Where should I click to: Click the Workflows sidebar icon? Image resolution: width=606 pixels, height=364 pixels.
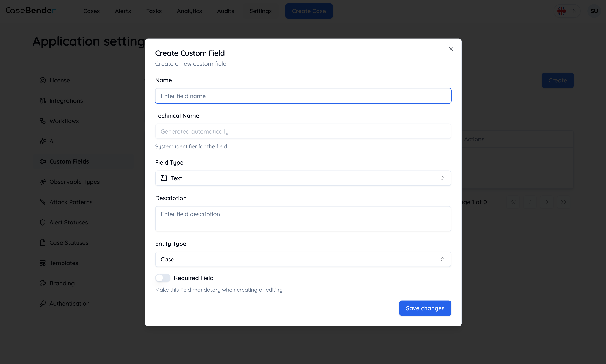pos(43,121)
